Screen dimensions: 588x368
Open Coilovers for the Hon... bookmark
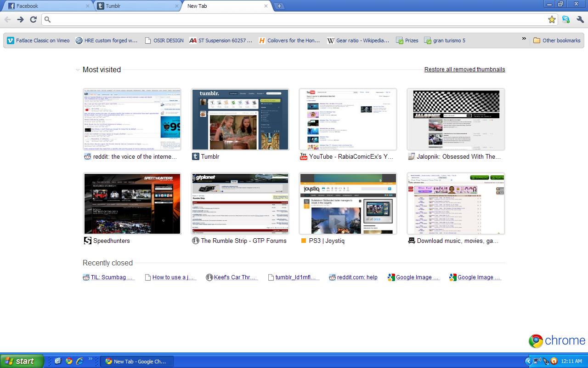point(289,40)
